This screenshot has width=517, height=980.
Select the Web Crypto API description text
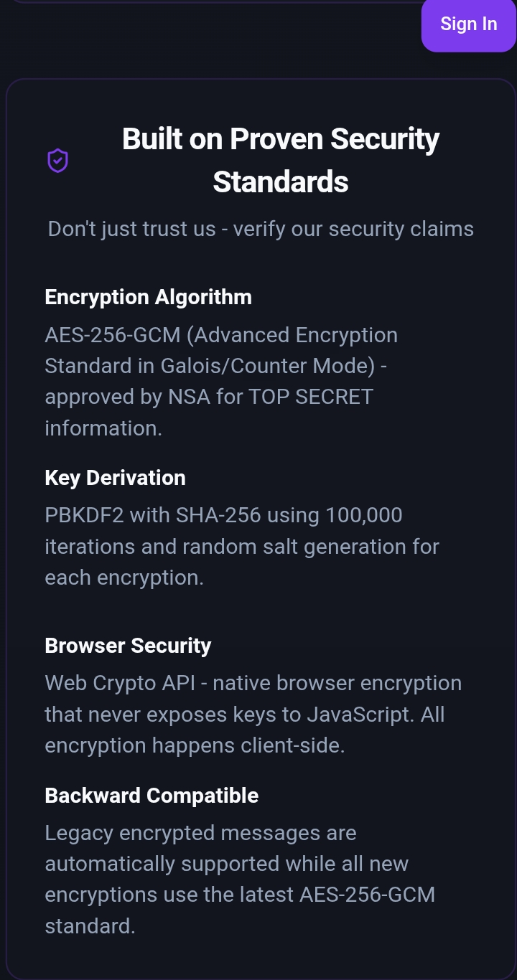point(253,713)
